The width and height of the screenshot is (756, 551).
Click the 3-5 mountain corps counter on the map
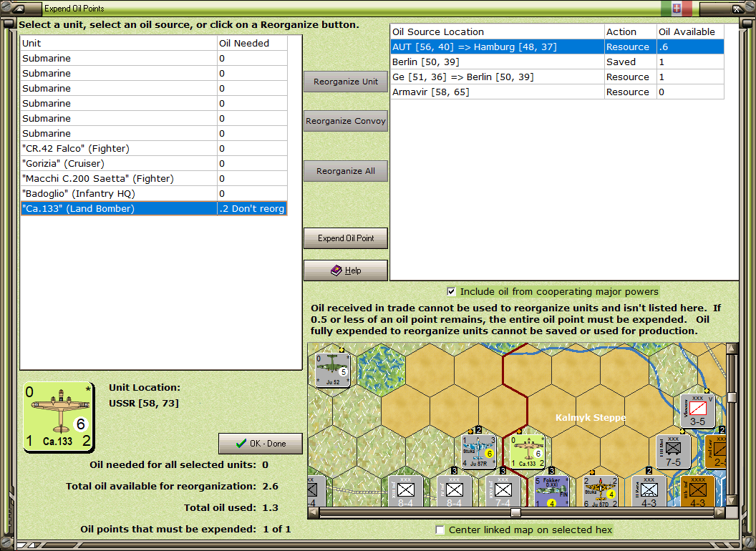(x=697, y=411)
